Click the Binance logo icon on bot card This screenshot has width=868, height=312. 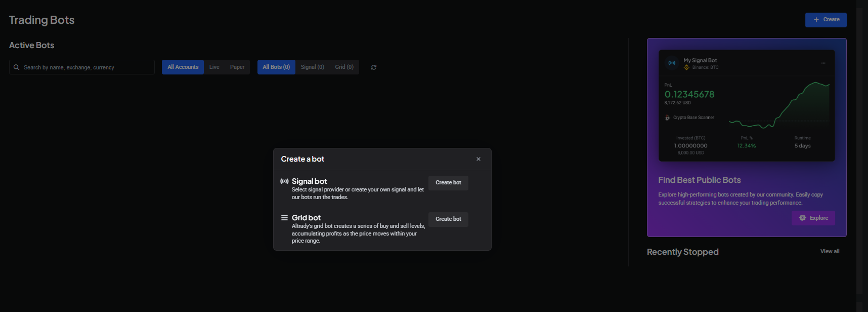point(686,67)
